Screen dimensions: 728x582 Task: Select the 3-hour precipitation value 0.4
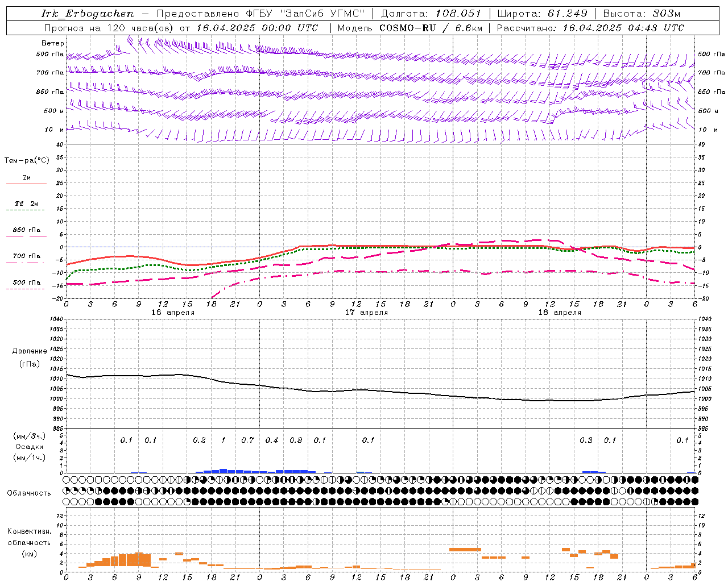tap(272, 440)
